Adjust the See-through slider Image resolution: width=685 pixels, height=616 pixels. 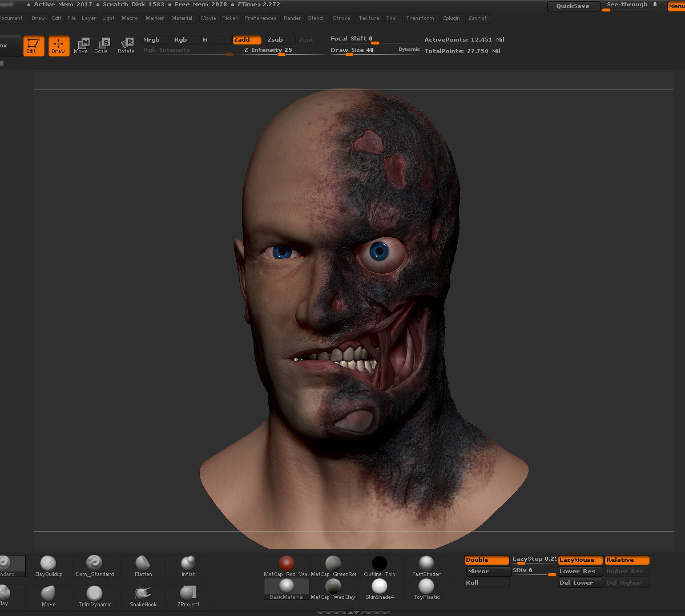633,6
